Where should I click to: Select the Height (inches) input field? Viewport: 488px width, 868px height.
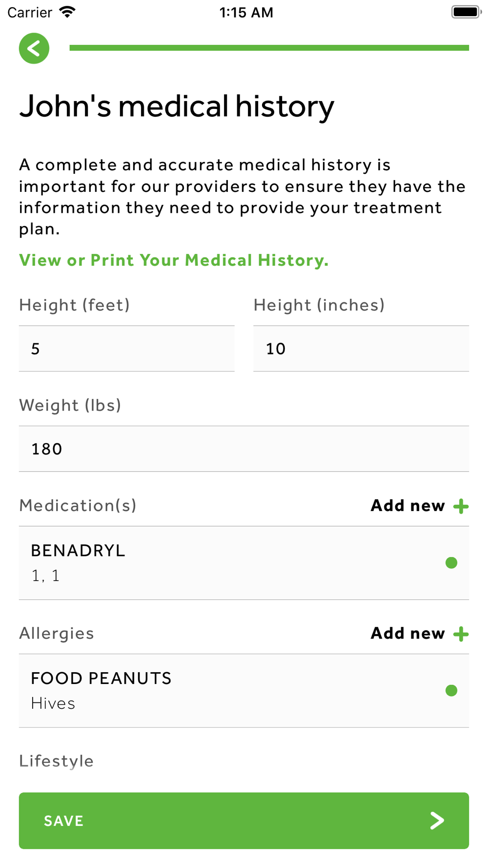[x=361, y=349]
